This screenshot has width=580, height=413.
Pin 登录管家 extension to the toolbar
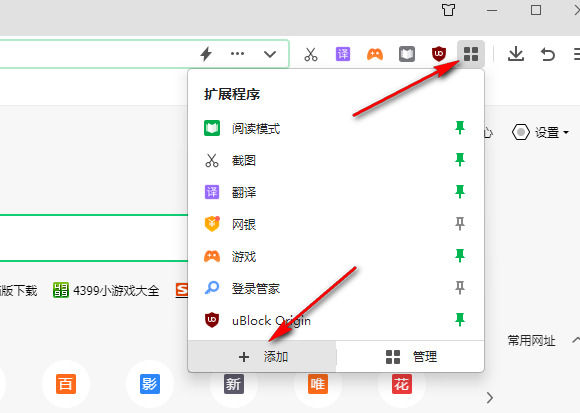tap(460, 288)
